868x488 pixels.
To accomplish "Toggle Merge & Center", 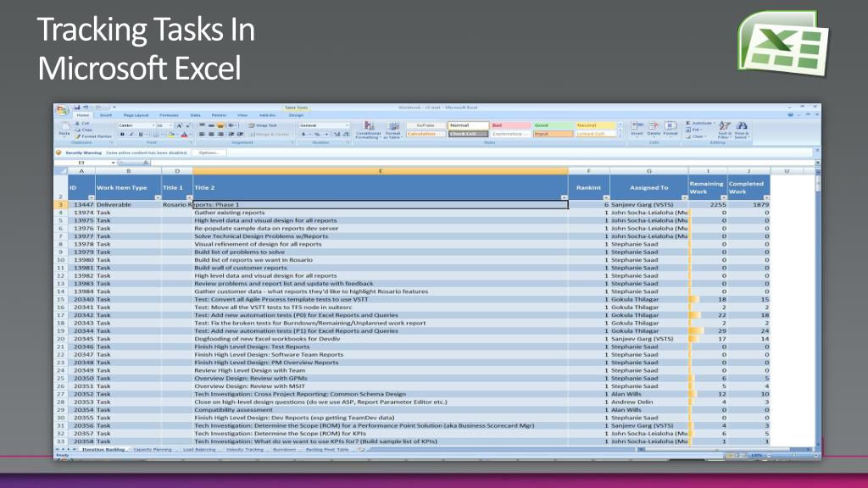I will tap(270, 135).
